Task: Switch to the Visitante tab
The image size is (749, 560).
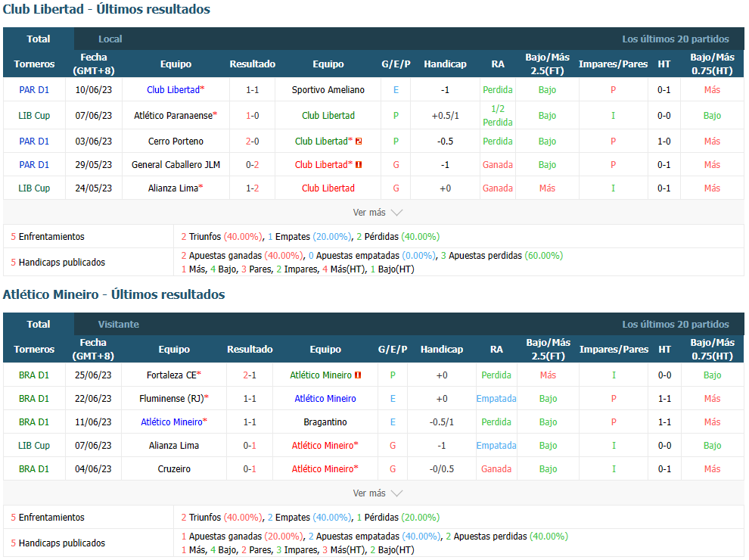Action: coord(119,325)
